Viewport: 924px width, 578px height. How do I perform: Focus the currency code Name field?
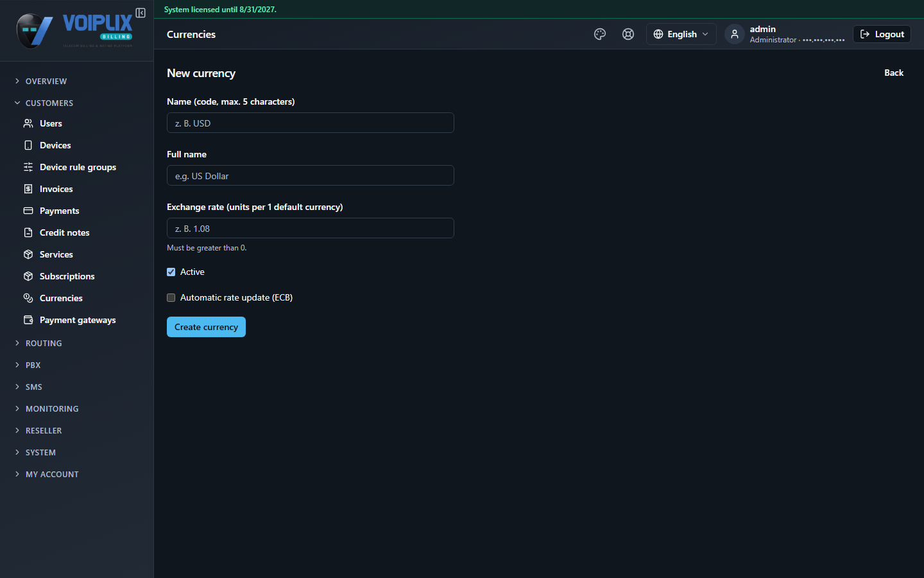coord(311,123)
